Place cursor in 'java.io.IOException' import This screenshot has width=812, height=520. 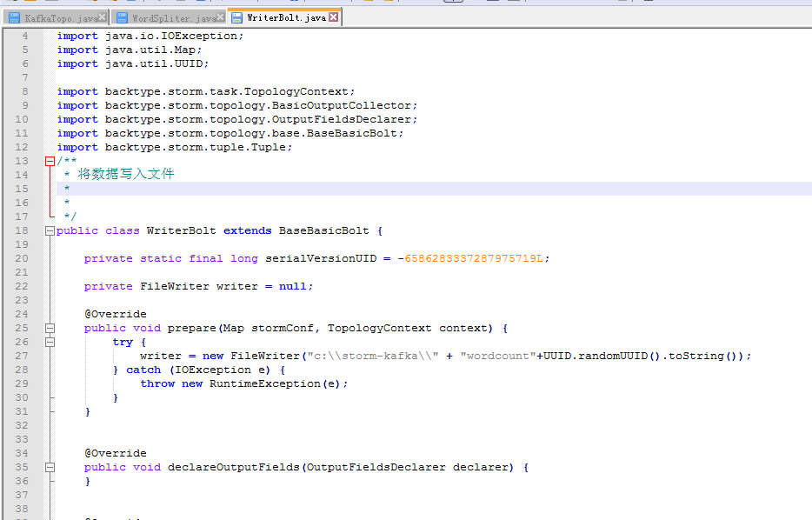tap(171, 36)
